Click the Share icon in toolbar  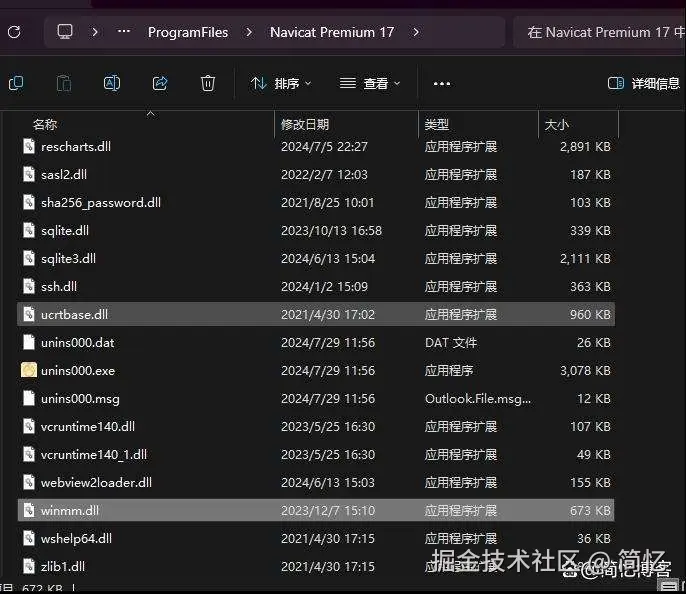click(160, 83)
